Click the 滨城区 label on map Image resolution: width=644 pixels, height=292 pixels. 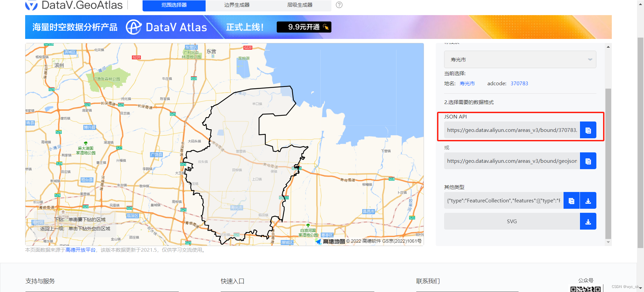click(70, 52)
